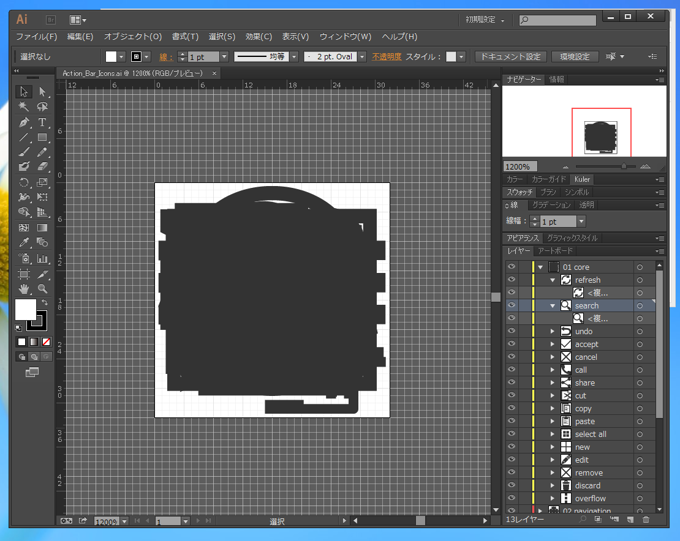The width and height of the screenshot is (680, 541).
Task: Select the Kuler panel tab
Action: click(x=582, y=179)
